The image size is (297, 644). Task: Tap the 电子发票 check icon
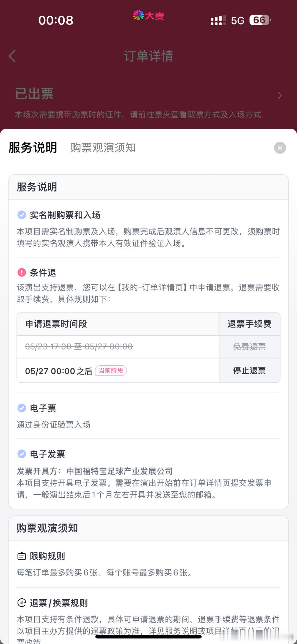point(22,454)
